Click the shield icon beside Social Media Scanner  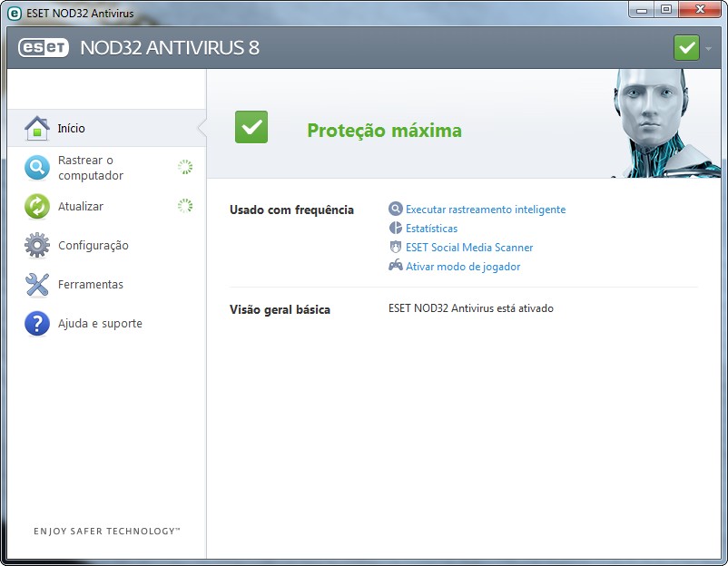click(x=395, y=247)
